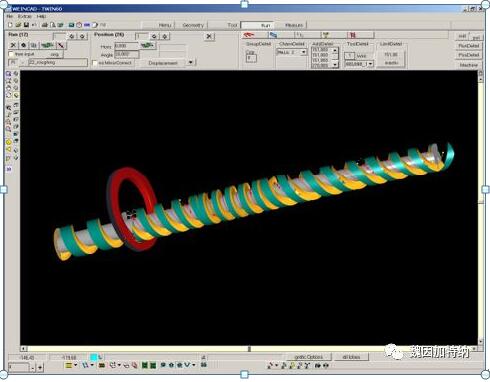
Task: Click the X button beside Position stepper arrows
Action: [x=209, y=36]
